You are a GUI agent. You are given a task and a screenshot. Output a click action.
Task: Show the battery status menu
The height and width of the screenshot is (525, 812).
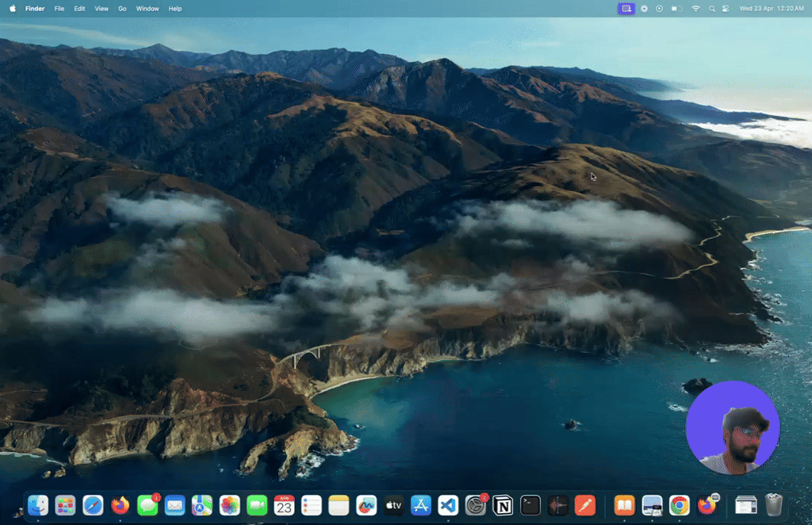676,9
